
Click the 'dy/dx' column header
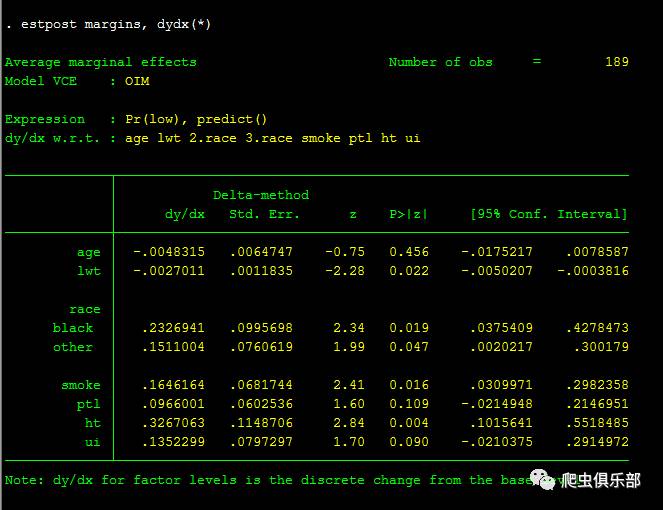pyautogui.click(x=185, y=214)
